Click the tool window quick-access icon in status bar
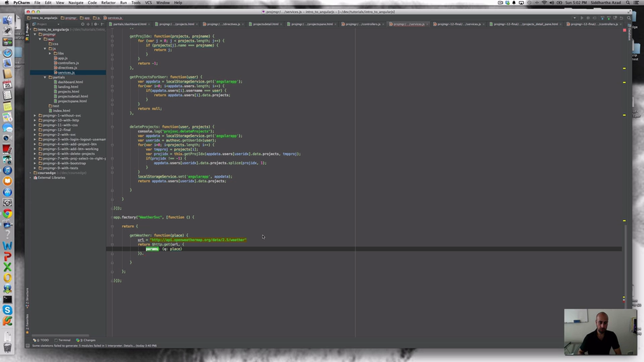This screenshot has height=362, width=644. click(28, 346)
